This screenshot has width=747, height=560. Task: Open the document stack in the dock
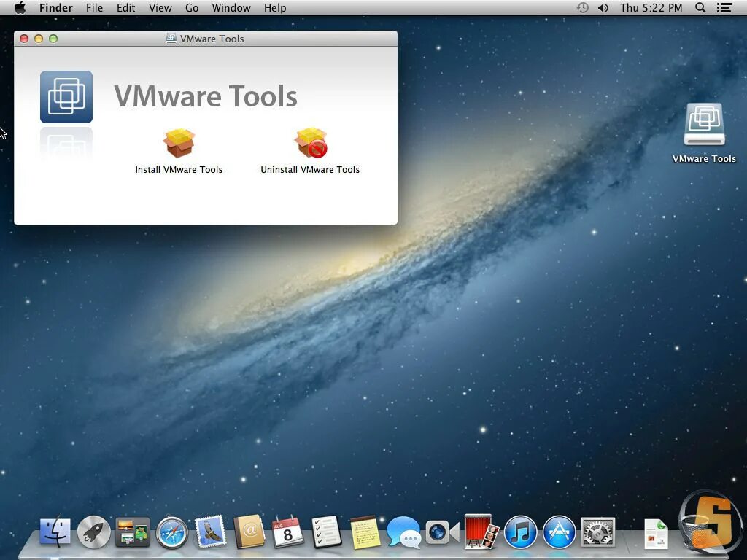pyautogui.click(x=656, y=533)
